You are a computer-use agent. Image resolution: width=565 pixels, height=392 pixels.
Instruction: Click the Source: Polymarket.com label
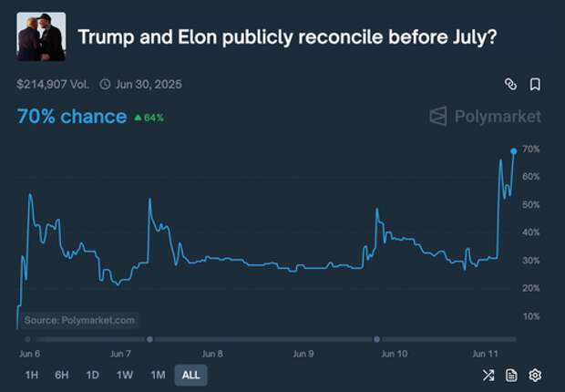pyautogui.click(x=79, y=320)
